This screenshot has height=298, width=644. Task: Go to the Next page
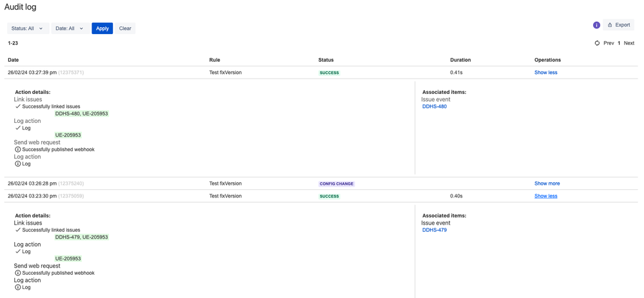[x=629, y=43]
